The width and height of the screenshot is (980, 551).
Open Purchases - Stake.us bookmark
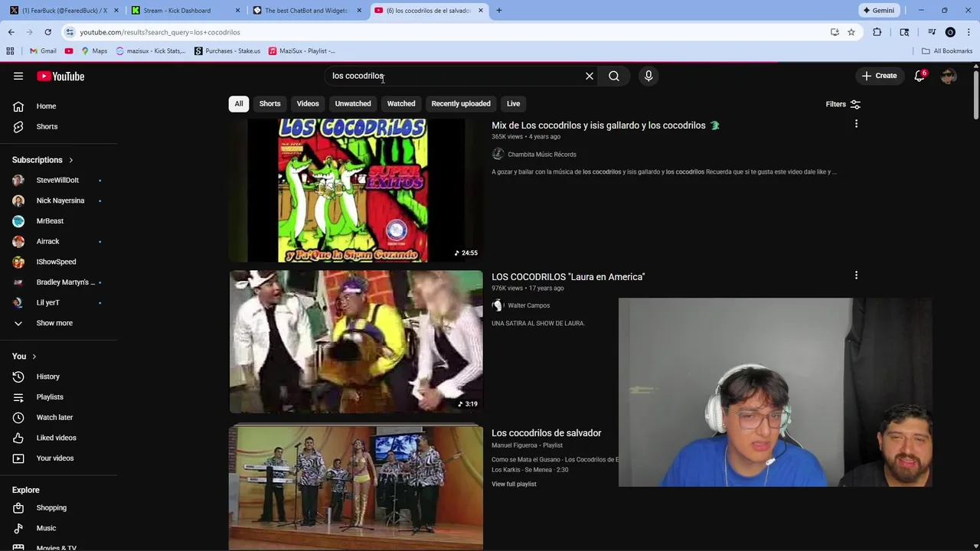click(x=227, y=51)
